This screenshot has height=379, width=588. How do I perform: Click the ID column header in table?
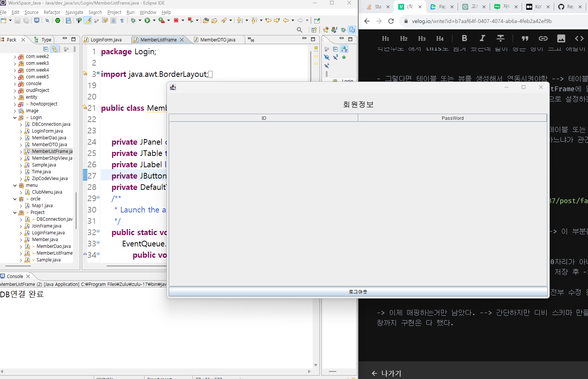[x=264, y=118]
